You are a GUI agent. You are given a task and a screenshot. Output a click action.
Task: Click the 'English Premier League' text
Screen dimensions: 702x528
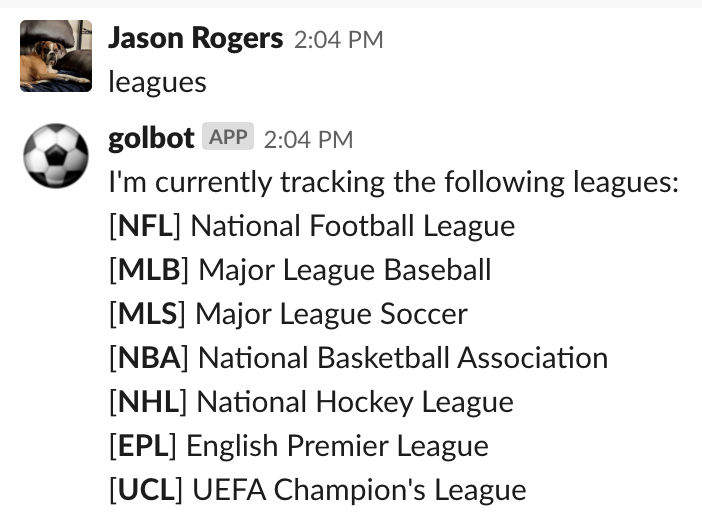coord(337,446)
